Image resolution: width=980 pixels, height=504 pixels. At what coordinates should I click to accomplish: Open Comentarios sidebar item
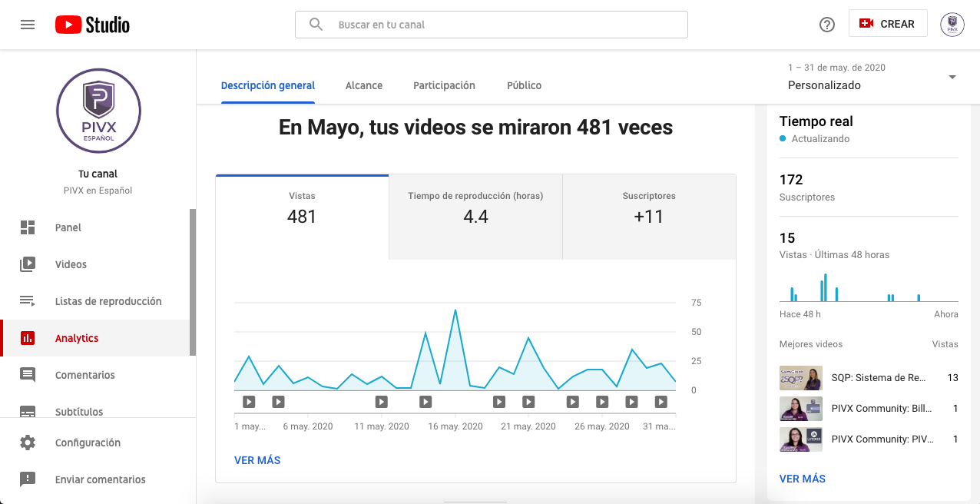pyautogui.click(x=95, y=375)
